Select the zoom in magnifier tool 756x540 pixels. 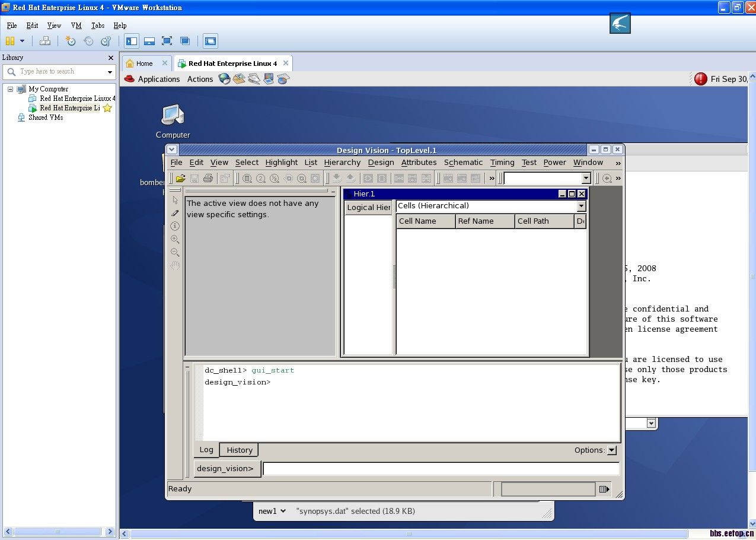click(175, 239)
